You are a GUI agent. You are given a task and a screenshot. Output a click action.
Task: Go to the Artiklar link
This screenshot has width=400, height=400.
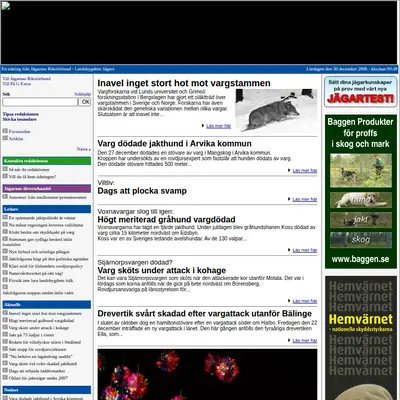[x=16, y=139]
